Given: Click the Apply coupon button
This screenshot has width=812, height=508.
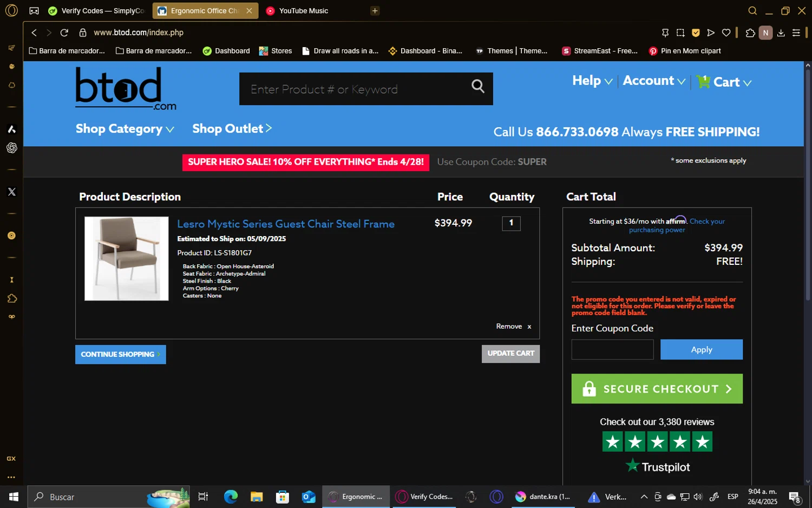Looking at the screenshot, I should (702, 350).
